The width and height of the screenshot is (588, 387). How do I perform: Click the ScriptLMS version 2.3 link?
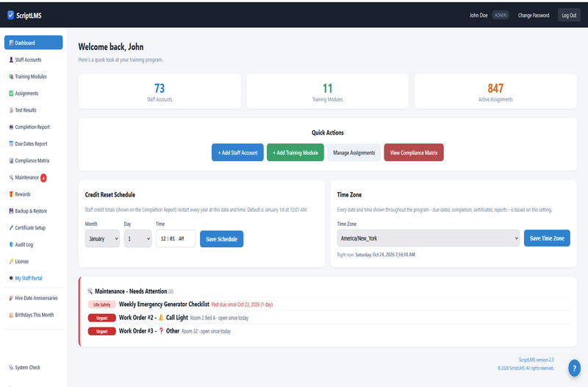(x=536, y=360)
